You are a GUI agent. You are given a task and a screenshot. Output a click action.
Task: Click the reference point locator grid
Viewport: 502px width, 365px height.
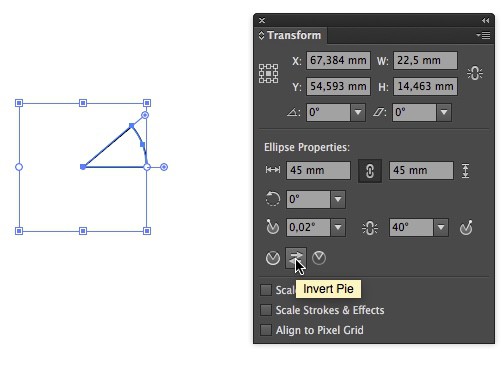click(x=269, y=73)
